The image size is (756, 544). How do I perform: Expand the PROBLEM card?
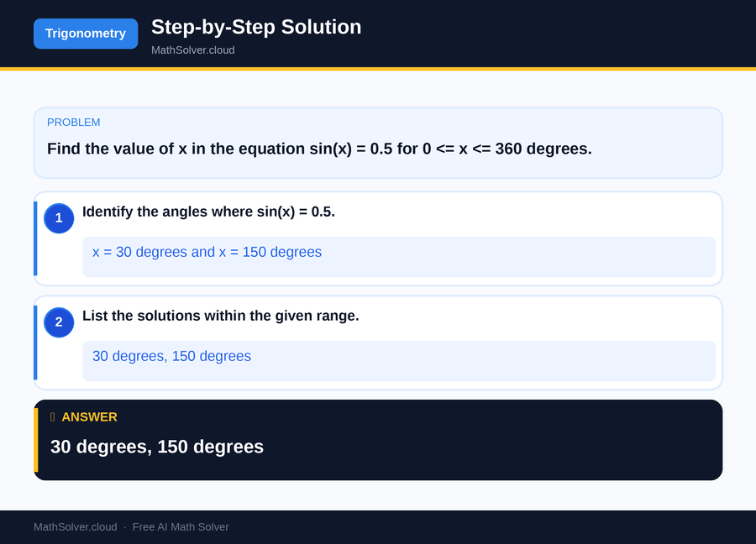click(378, 143)
